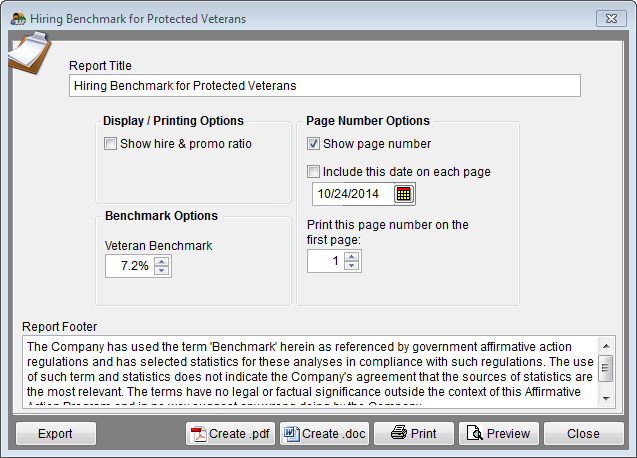Viewport: 637px width, 458px height.
Task: Preview the report using the magnifier button
Action: [499, 433]
